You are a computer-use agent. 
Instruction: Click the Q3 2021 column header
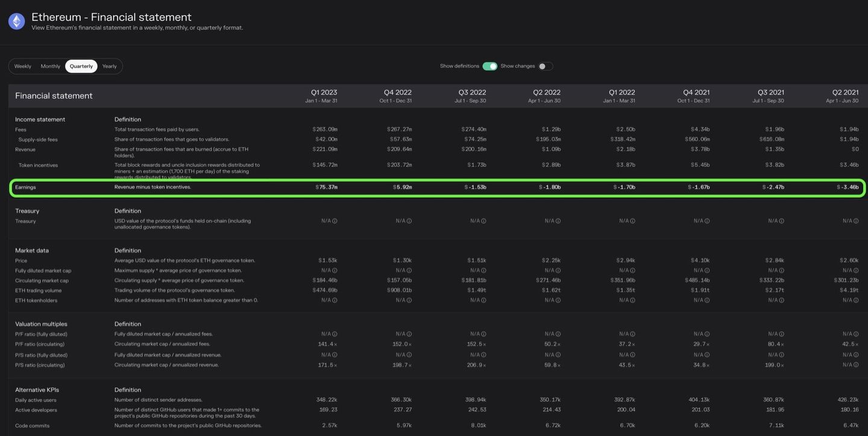point(768,96)
